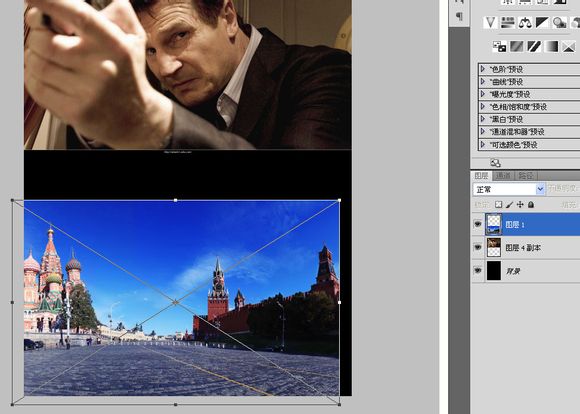Image resolution: width=580 pixels, height=414 pixels.
Task: Select the layer name 图层 4 副本
Action: (523, 248)
